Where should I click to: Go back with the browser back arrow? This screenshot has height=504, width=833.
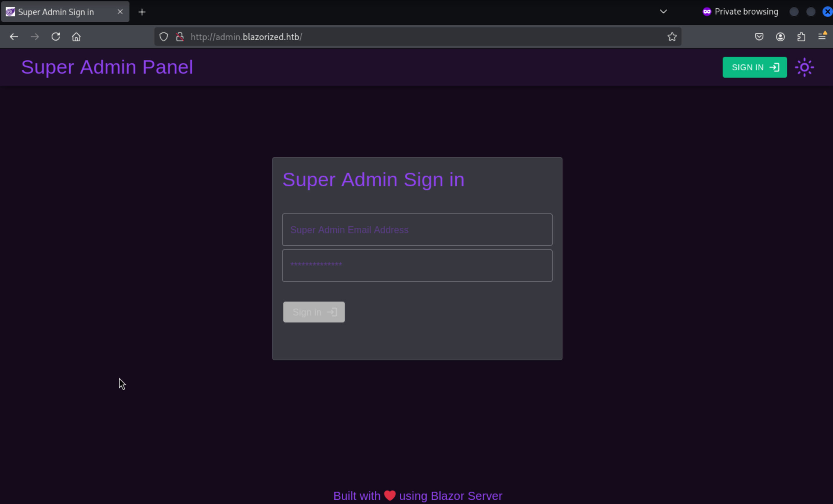point(14,37)
